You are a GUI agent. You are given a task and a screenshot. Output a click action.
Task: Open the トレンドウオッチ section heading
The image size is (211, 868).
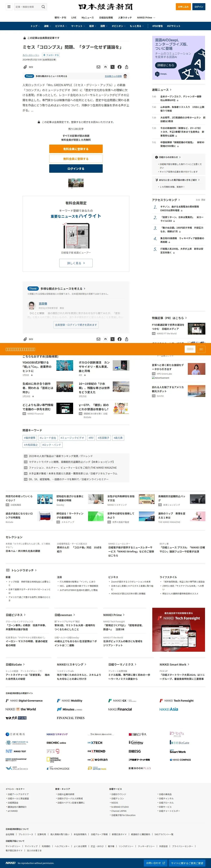[24, 571]
